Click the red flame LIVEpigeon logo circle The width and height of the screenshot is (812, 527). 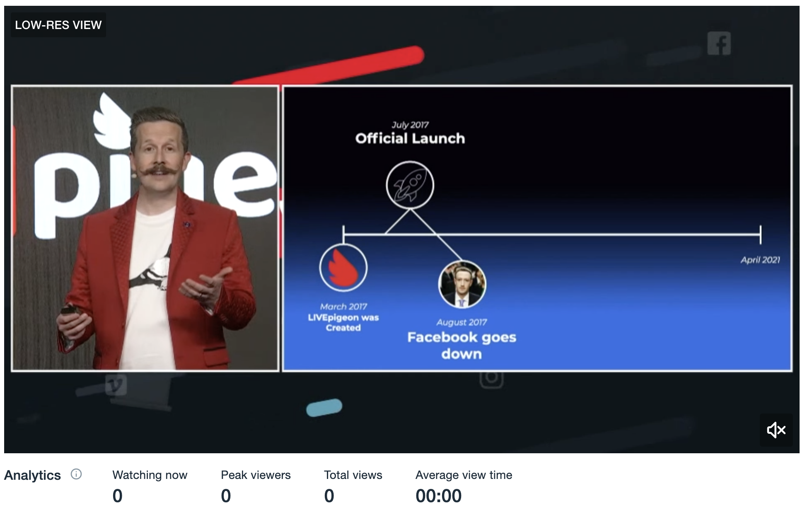[343, 268]
